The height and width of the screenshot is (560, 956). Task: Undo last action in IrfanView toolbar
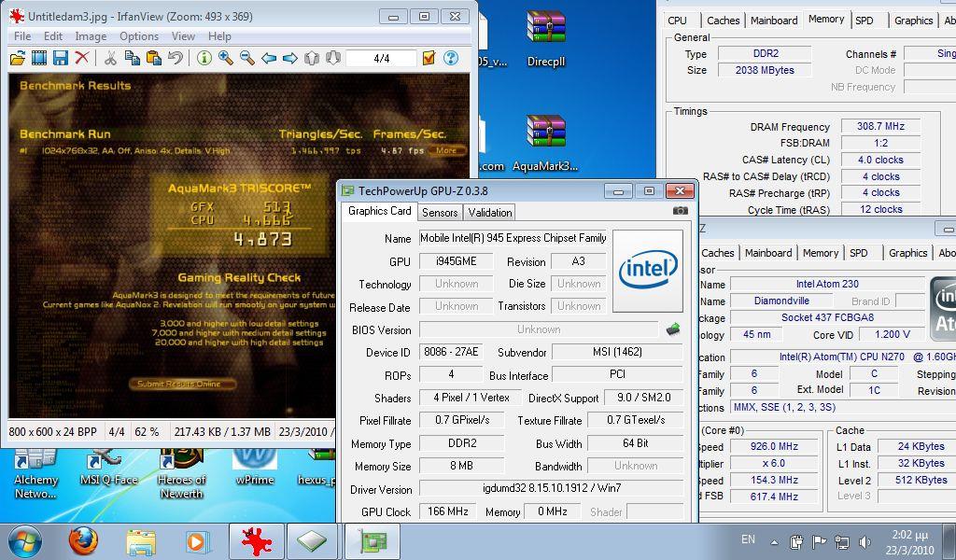175,58
